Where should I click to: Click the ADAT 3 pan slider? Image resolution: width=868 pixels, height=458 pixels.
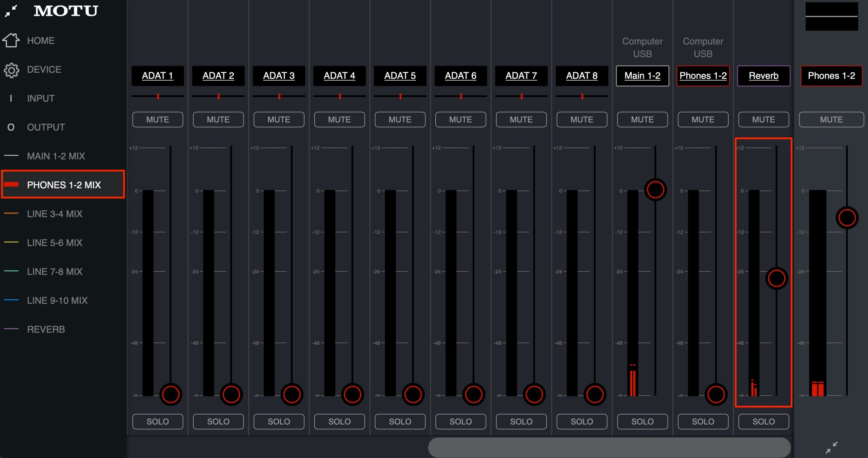279,96
